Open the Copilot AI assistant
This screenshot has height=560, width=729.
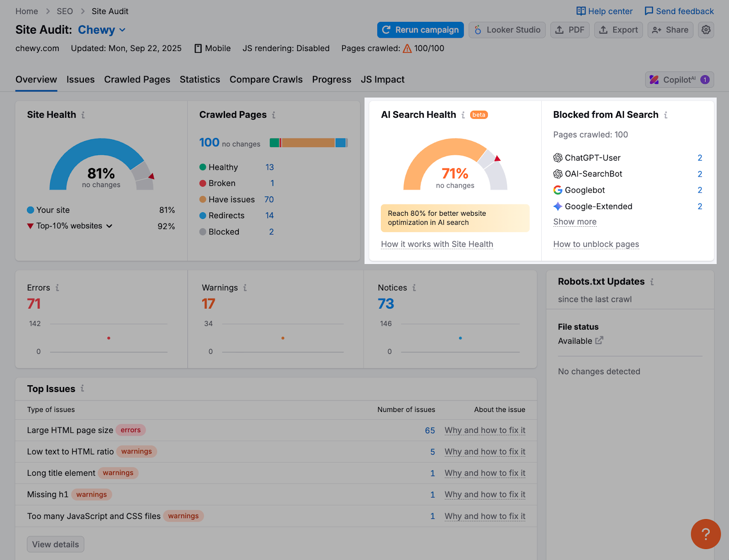[679, 79]
